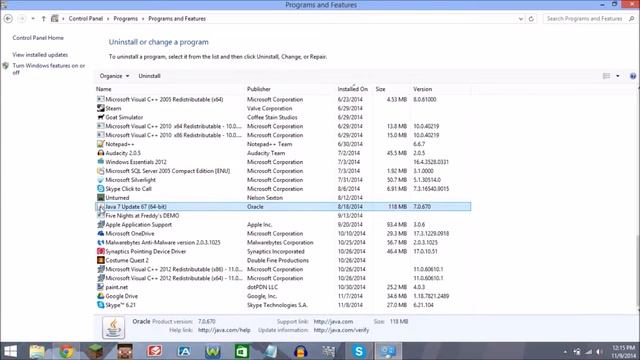Go up one level with up arrow
The width and height of the screenshot is (640, 360).
point(44,19)
